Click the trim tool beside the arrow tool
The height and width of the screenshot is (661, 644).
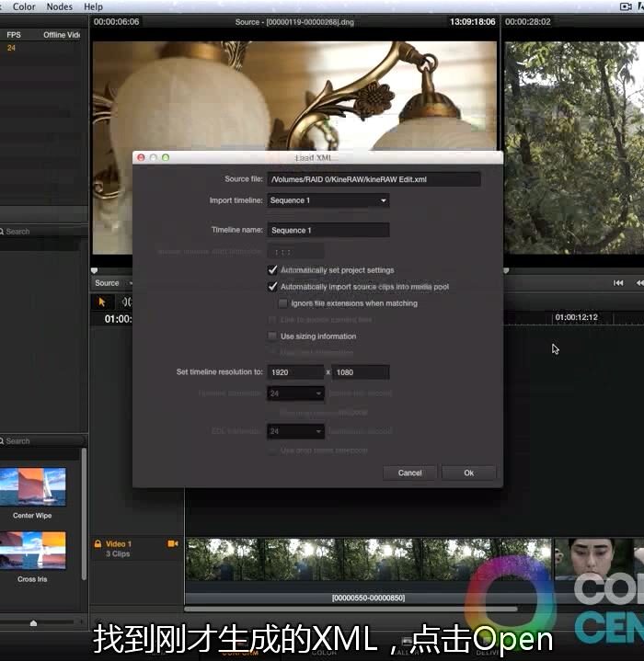(127, 302)
